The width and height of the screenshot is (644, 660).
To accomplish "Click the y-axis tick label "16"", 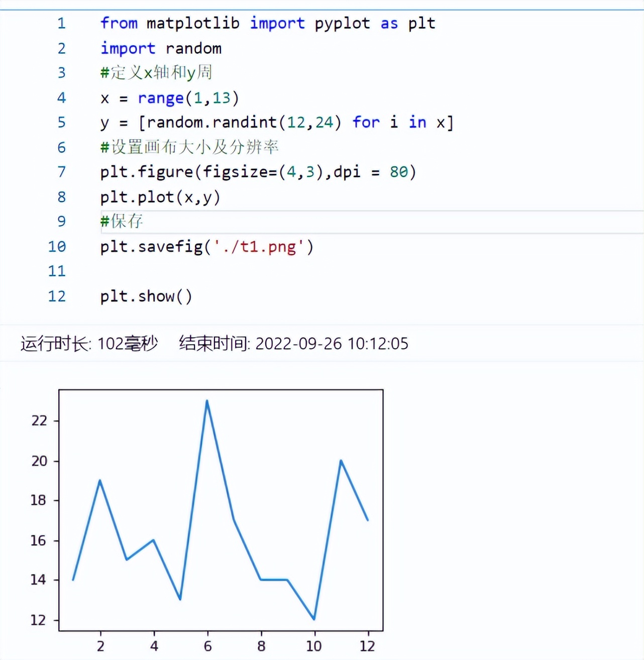I will pos(39,540).
